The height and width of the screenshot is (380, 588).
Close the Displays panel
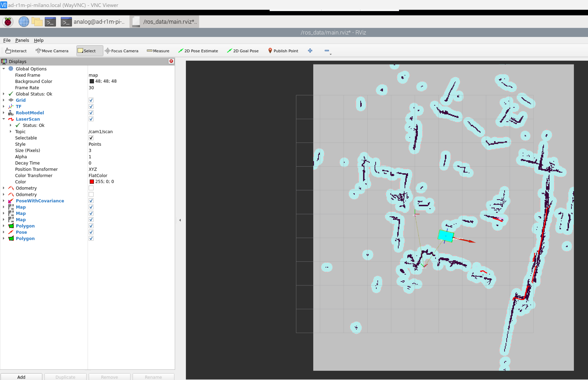[171, 61]
